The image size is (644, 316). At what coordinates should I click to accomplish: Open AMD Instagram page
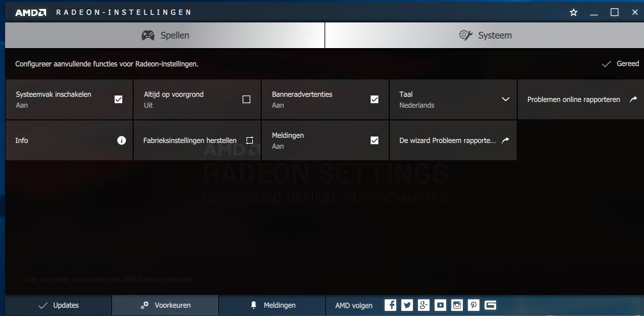457,305
